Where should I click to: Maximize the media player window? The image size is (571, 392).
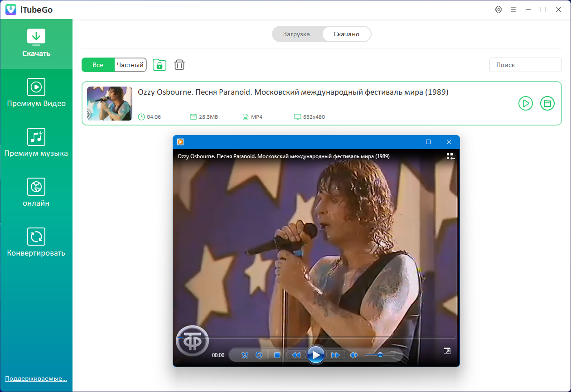point(428,142)
